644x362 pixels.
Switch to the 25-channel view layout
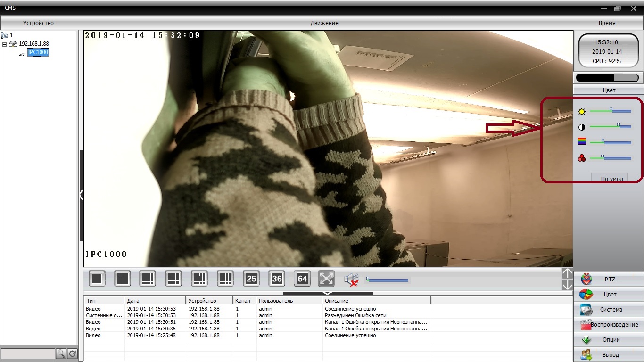[251, 279]
